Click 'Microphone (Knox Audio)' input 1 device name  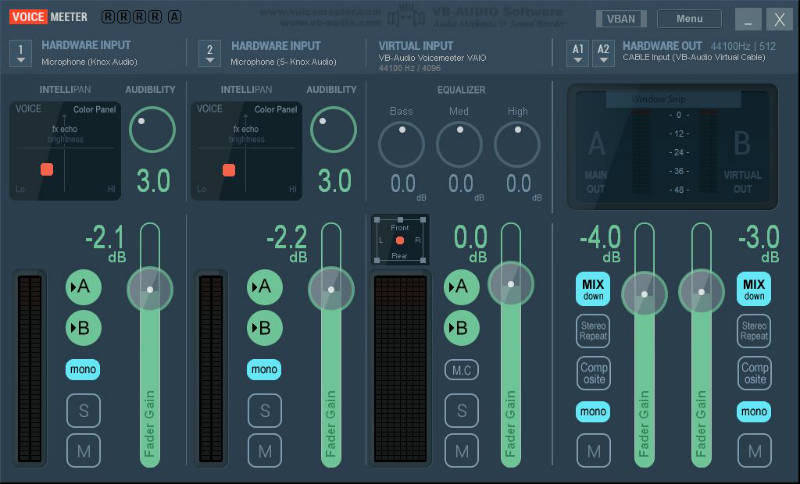pos(89,62)
